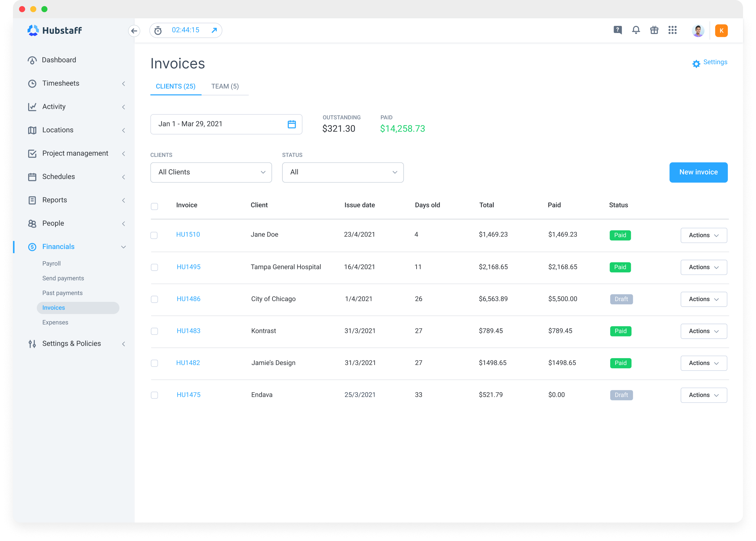Select the checkbox for invoice HU1510
This screenshot has width=756, height=541.
tap(154, 235)
